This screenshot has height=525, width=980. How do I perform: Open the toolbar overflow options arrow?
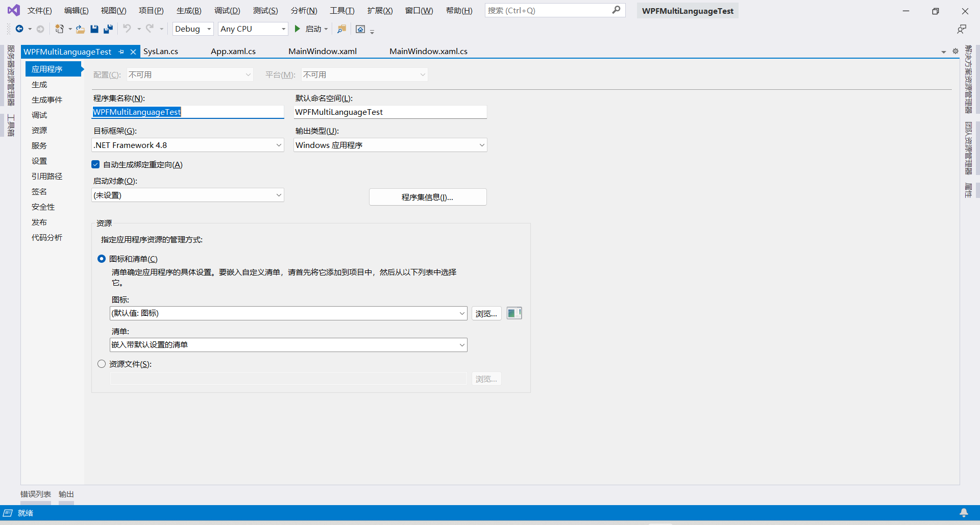click(372, 31)
